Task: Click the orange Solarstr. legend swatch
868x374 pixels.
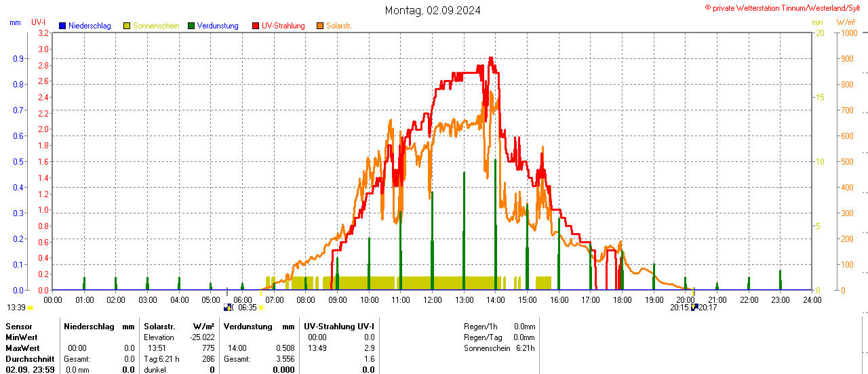Action: tap(320, 26)
